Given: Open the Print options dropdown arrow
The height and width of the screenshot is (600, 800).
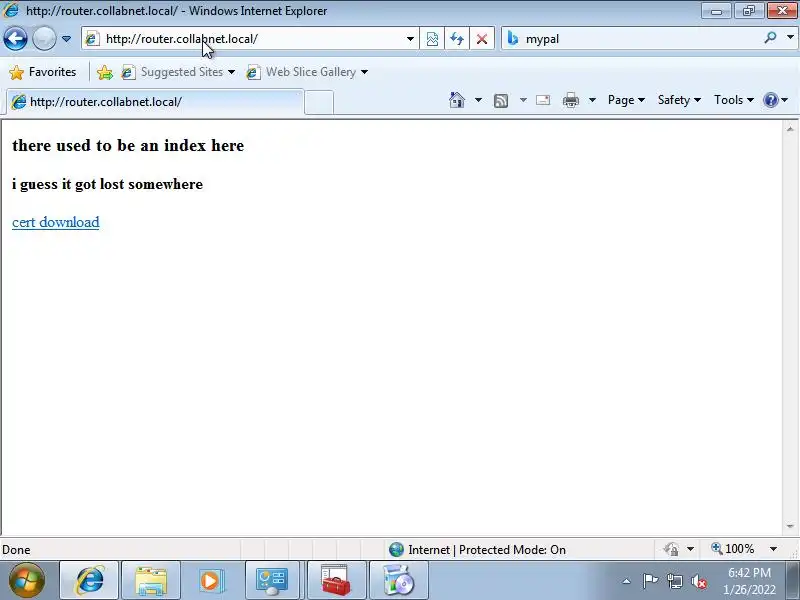Looking at the screenshot, I should pyautogui.click(x=592, y=100).
